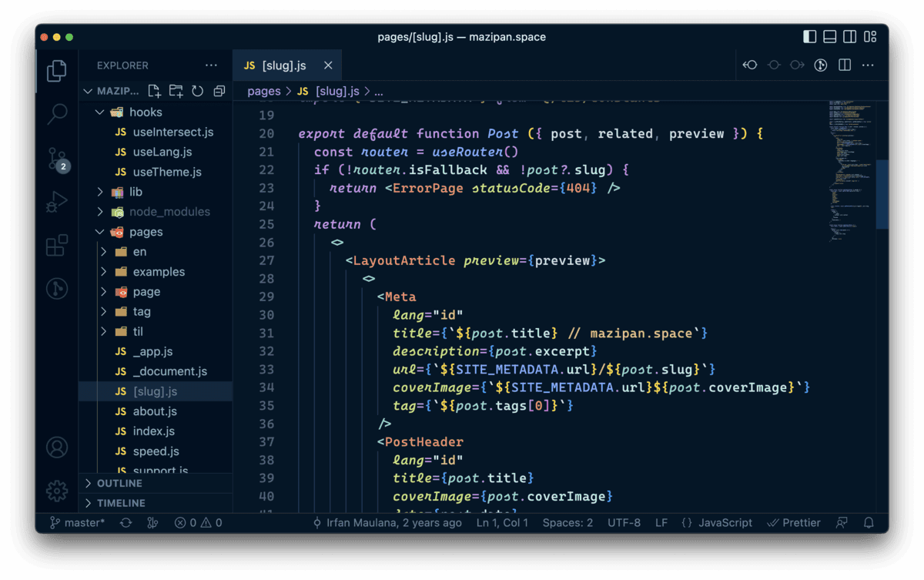This screenshot has height=580, width=924.
Task: Collapse the pages folder
Action: coord(156,232)
